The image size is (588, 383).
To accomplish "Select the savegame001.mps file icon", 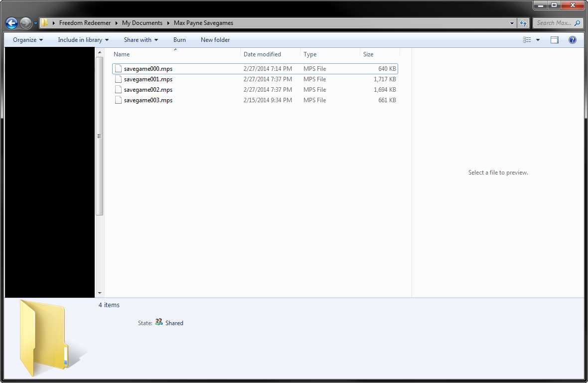I will [118, 79].
